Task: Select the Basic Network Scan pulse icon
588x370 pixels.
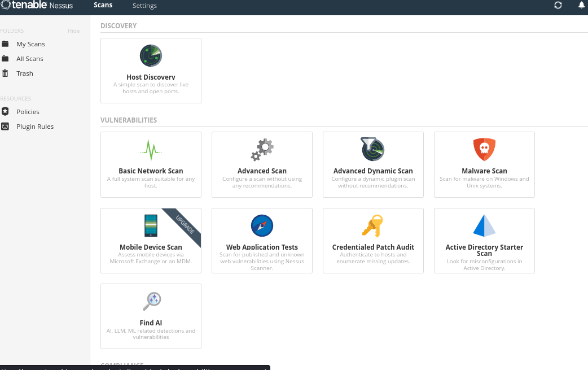Action: (151, 149)
